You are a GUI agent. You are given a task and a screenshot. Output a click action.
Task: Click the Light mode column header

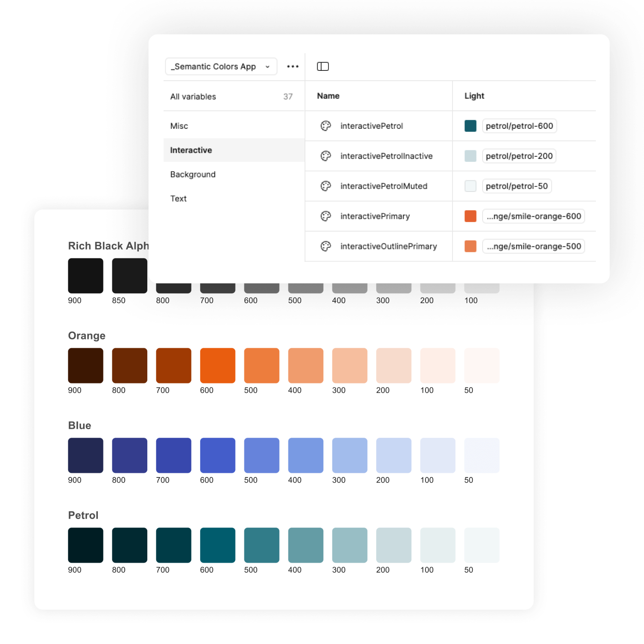point(474,96)
